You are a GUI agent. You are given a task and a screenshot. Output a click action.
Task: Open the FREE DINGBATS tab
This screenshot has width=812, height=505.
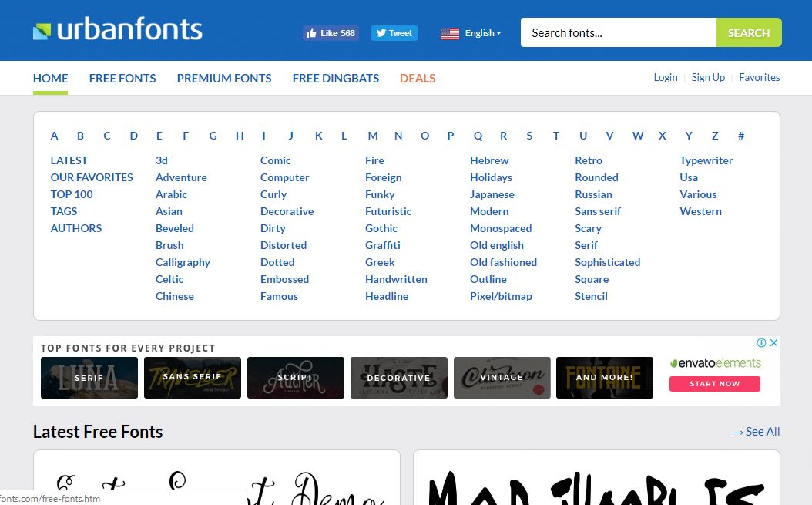(x=336, y=79)
